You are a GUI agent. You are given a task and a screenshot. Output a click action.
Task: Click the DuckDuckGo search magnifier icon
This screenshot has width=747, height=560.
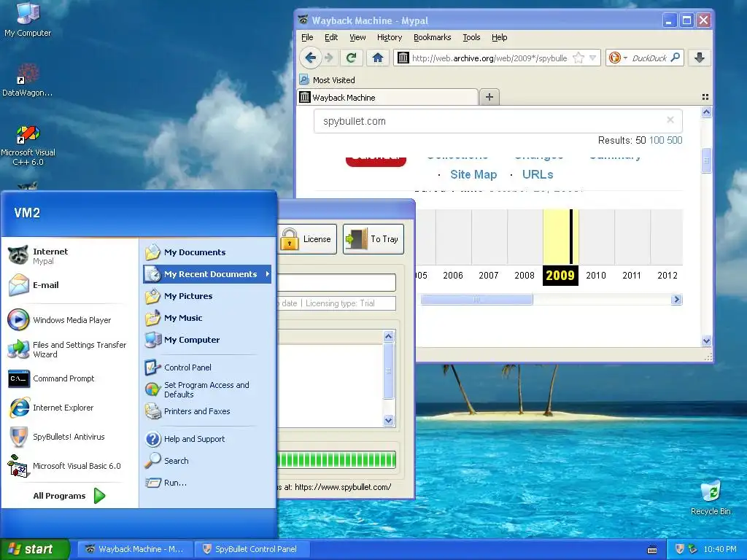[675, 58]
